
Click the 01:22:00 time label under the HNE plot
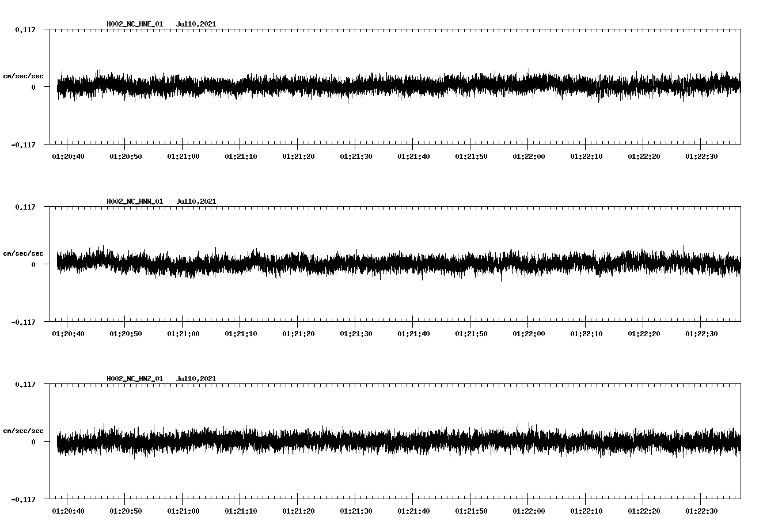[x=529, y=157]
